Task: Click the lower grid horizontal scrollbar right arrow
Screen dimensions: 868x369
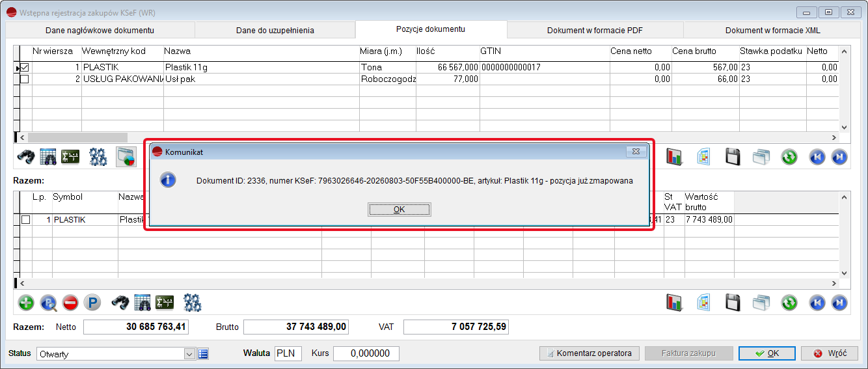Action: point(834,284)
